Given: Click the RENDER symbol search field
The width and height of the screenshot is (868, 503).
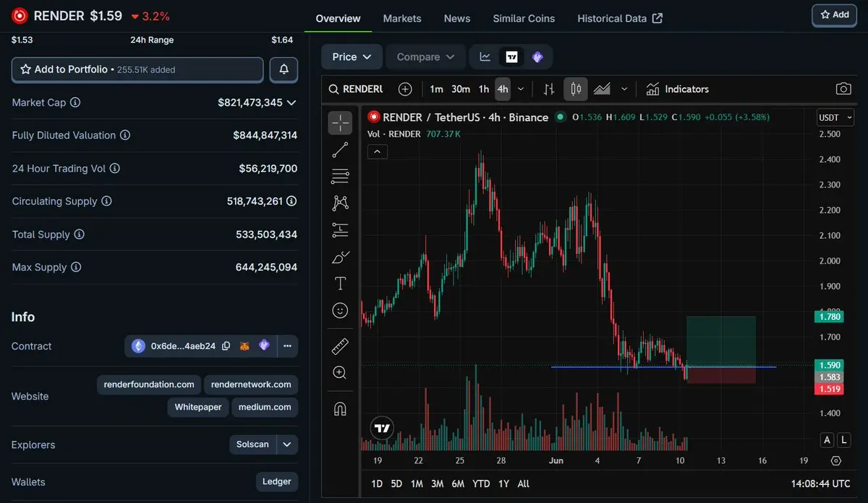Looking at the screenshot, I should pos(357,89).
